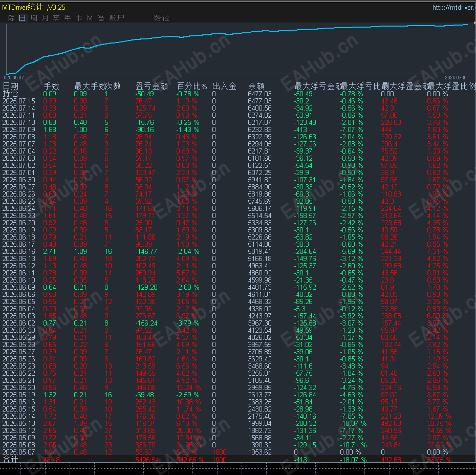Click the balance 1053.62 on 2025.05.07

[259, 452]
